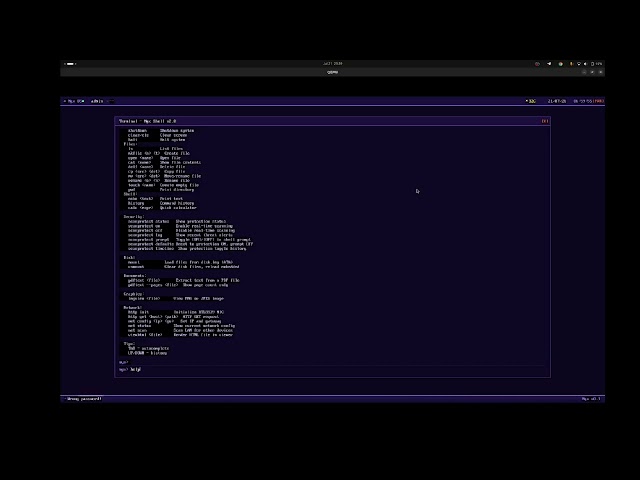Click the 'HTTP GET request' help line
The width and height of the screenshot is (640, 480).
tap(173, 316)
